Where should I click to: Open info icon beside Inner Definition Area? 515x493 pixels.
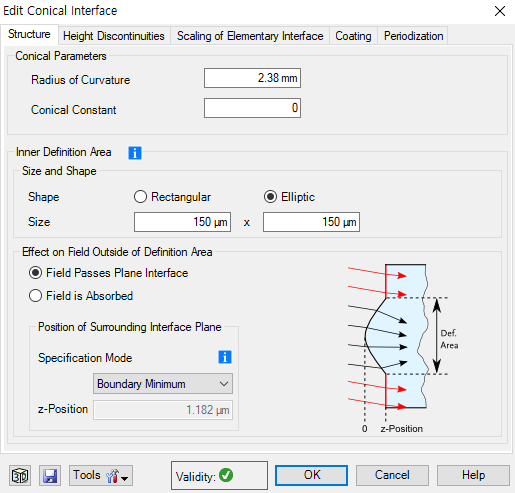click(135, 153)
